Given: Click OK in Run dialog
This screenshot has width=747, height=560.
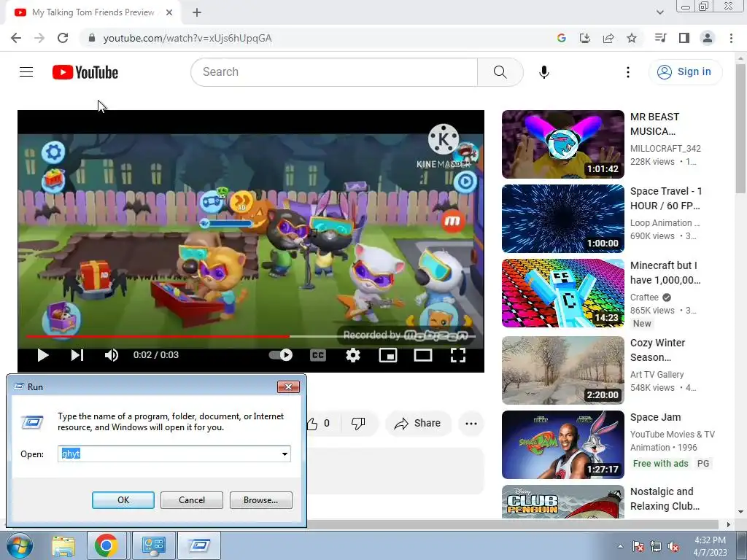Looking at the screenshot, I should pos(123,500).
